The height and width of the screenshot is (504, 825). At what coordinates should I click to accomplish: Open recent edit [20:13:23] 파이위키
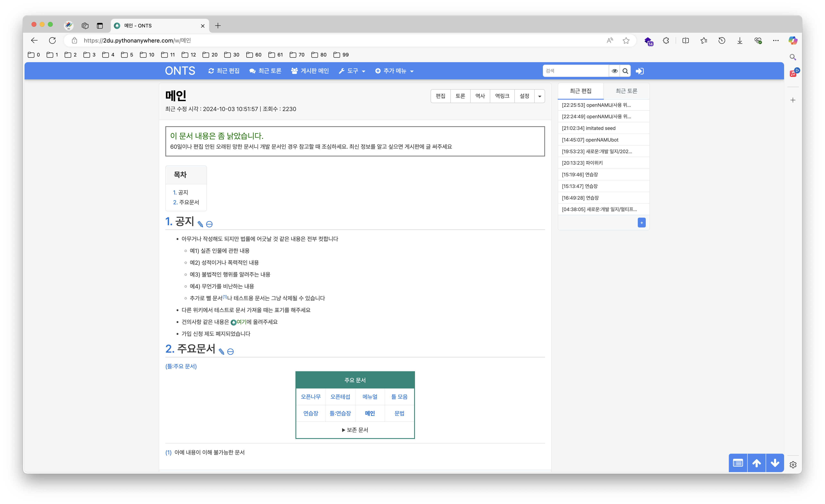pyautogui.click(x=582, y=163)
